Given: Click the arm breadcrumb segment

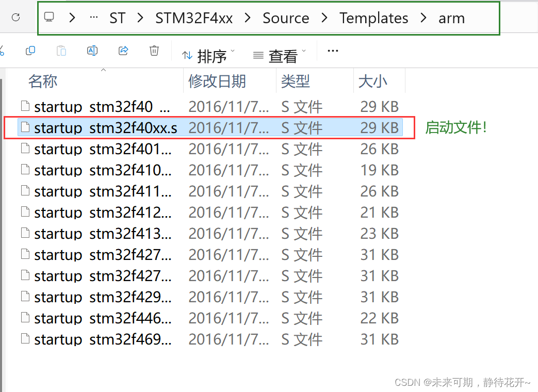Looking at the screenshot, I should tap(451, 18).
